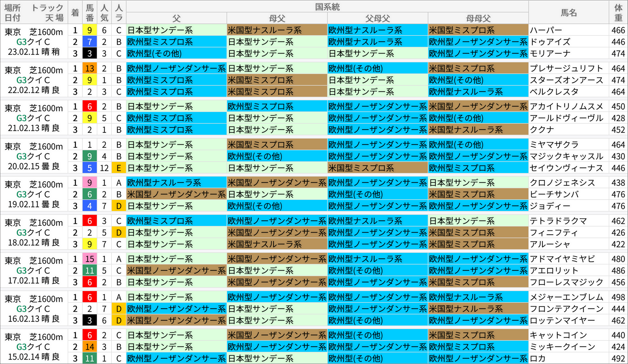Click 欧州型ナスルーラ系 sire cell in クロノジェネシス row
This screenshot has height=364, width=628.
click(176, 183)
